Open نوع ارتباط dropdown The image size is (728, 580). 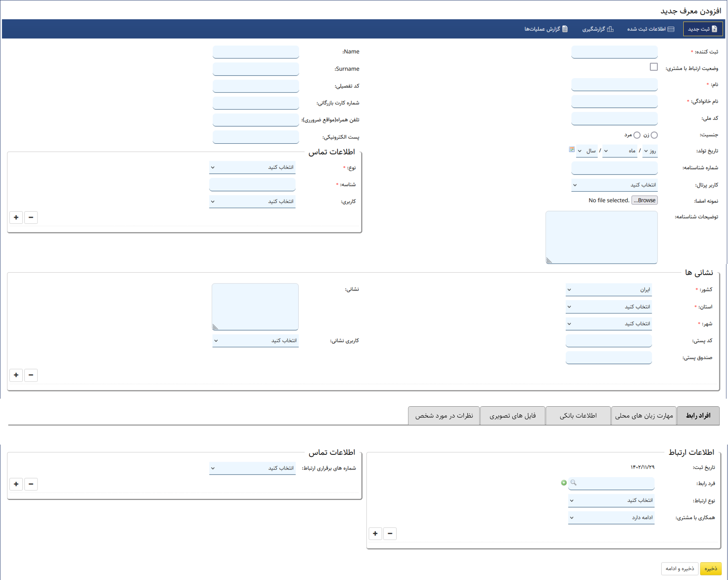pyautogui.click(x=611, y=500)
